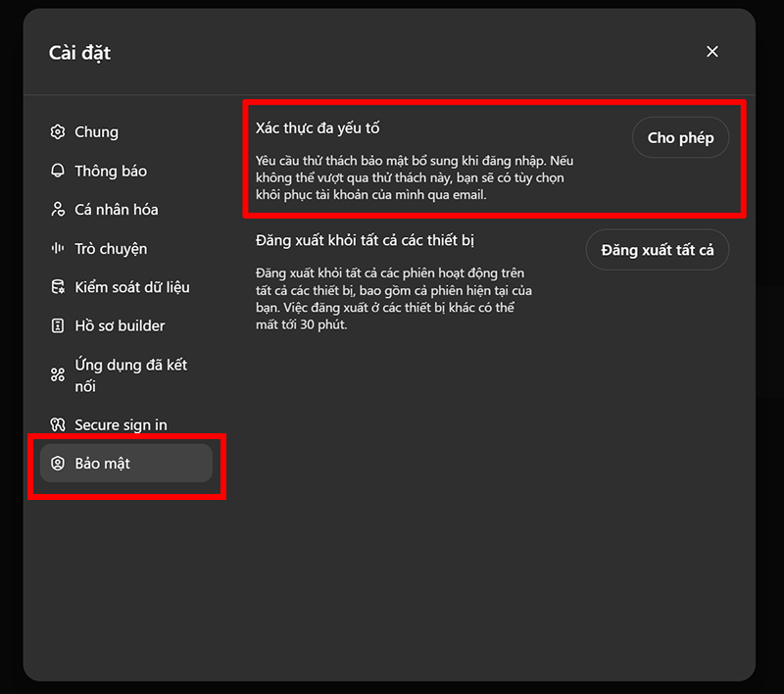Click the Xác thực đa yếu tố heading
The image size is (784, 694).
pos(318,128)
